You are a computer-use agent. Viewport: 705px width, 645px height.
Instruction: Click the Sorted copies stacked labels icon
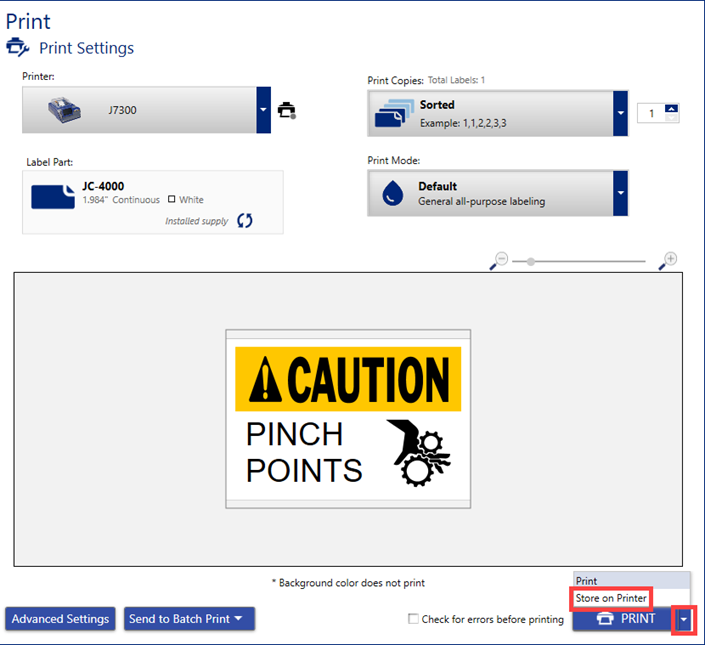pos(392,114)
